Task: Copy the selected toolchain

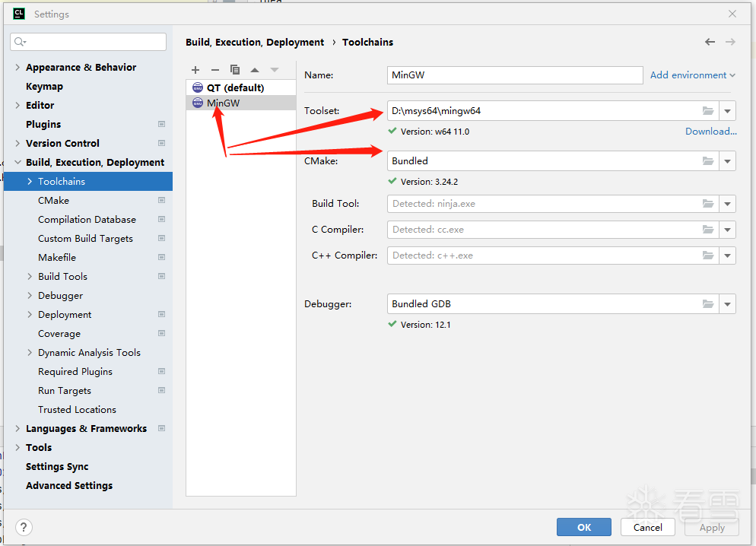Action: (235, 70)
